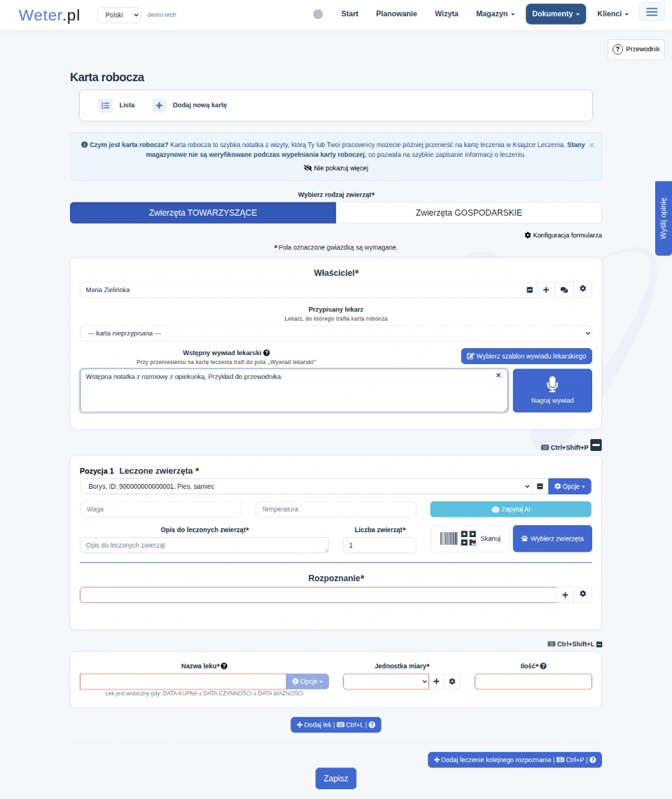
Task: Ask AI with the Zapytaj AI button
Action: 510,509
